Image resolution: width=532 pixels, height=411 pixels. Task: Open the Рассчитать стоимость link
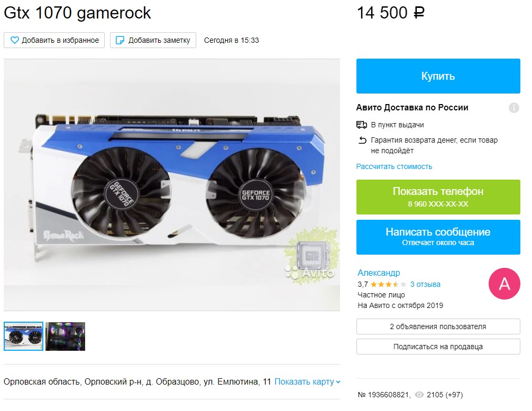point(394,166)
